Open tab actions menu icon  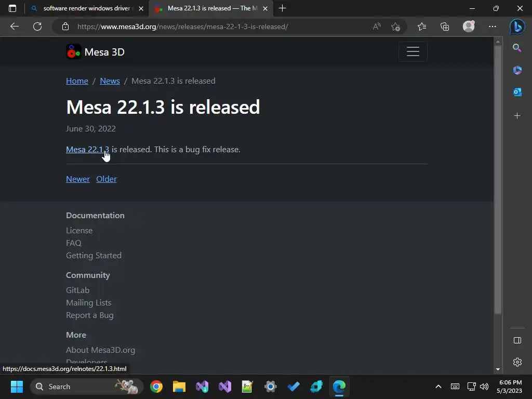(12, 8)
